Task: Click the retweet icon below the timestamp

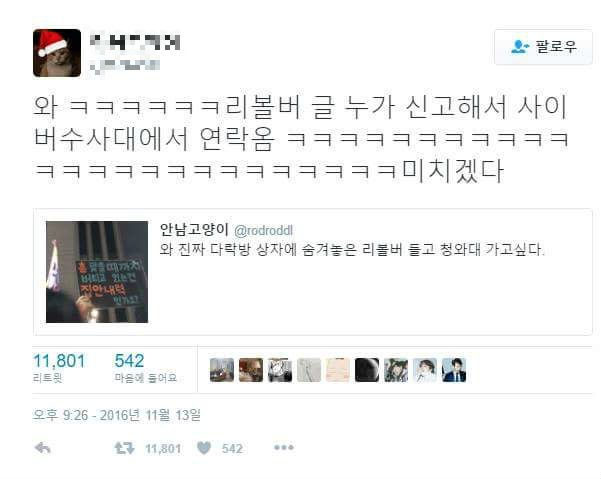Action: 125,448
